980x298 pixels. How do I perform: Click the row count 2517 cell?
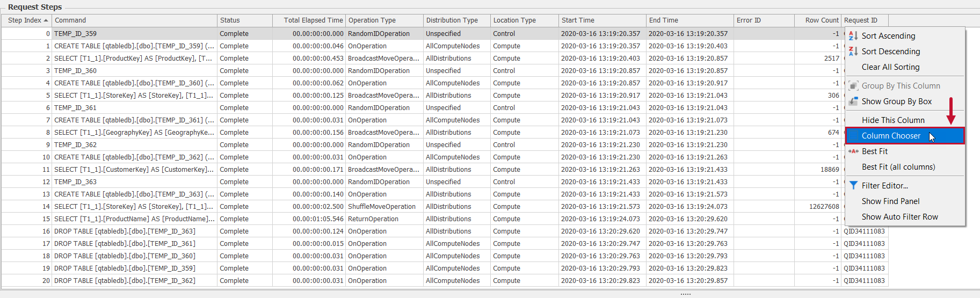click(818, 59)
